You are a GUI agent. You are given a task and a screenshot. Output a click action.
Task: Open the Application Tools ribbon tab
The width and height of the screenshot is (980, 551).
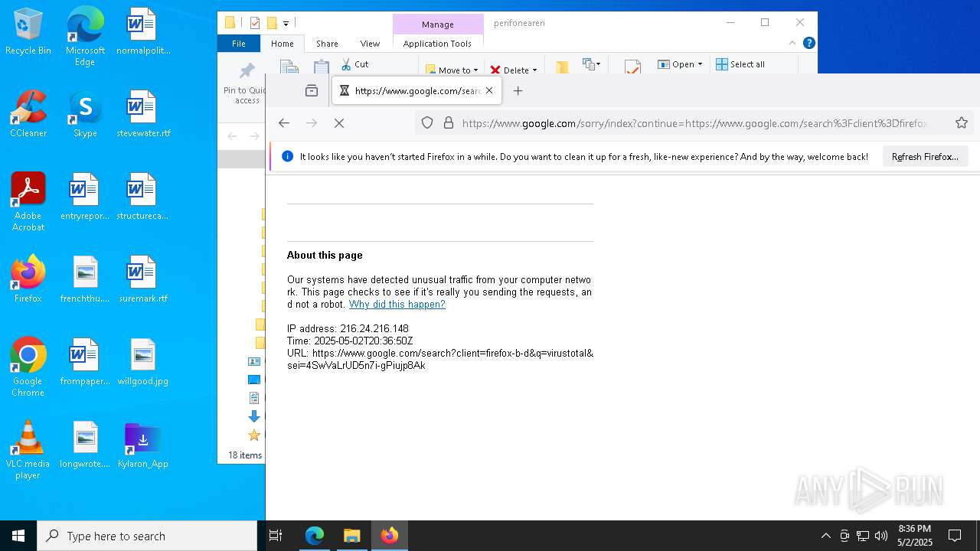437,44
